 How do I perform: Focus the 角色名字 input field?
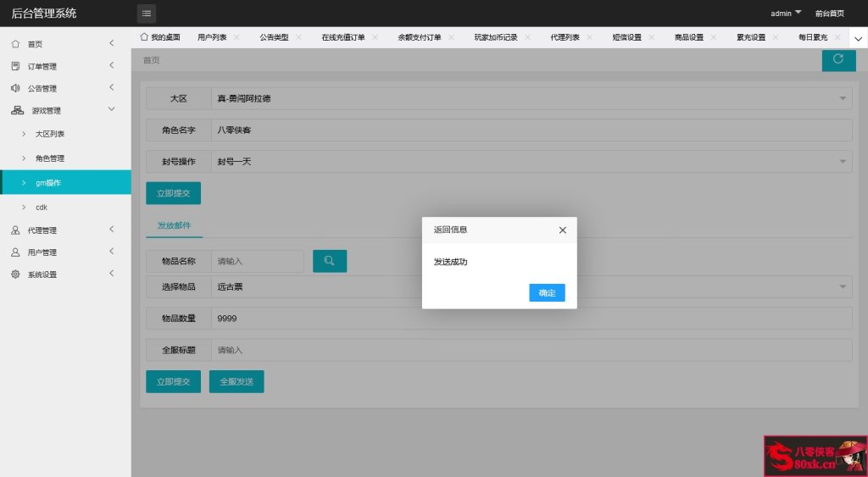[x=531, y=130]
